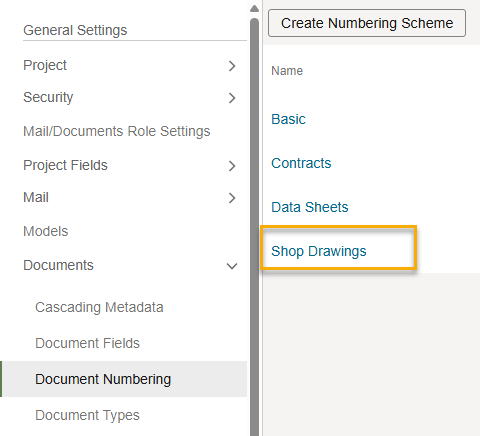This screenshot has width=480, height=436.
Task: Click the Name column header
Action: [287, 71]
